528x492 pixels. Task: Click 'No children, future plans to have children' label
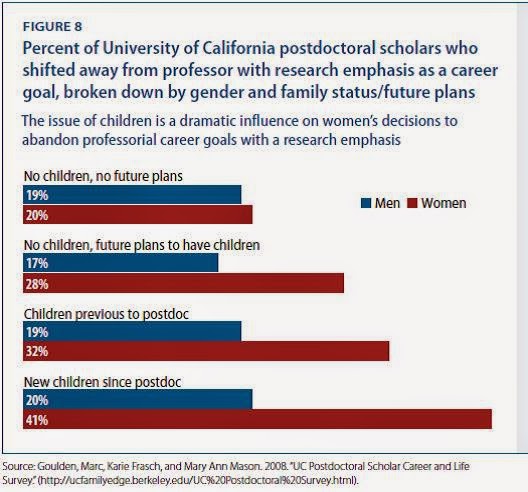[x=142, y=245]
